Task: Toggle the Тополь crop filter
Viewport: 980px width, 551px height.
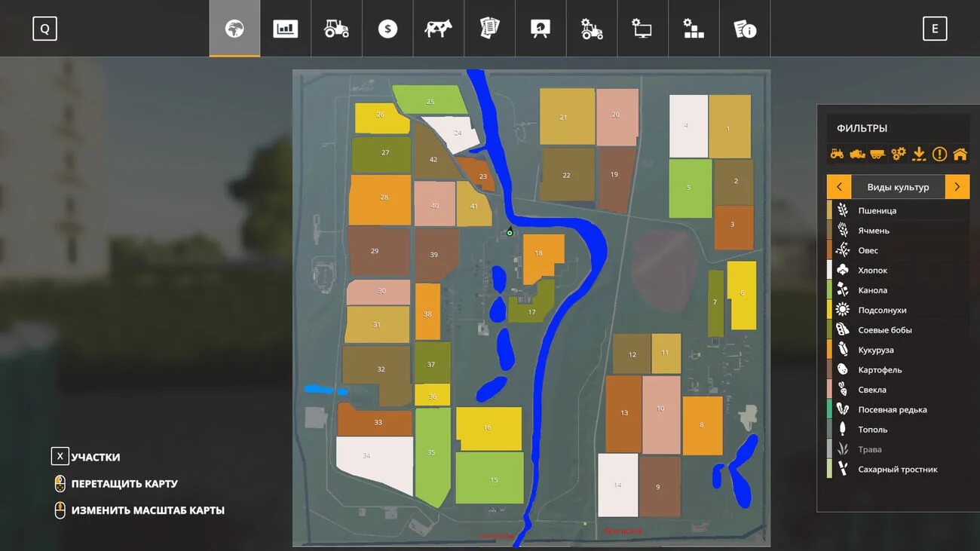Action: (898, 430)
